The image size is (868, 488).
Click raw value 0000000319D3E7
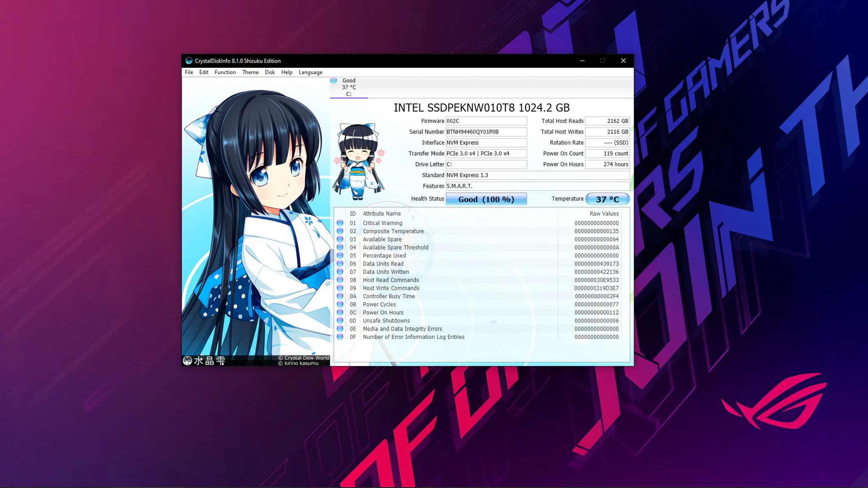[x=596, y=288]
